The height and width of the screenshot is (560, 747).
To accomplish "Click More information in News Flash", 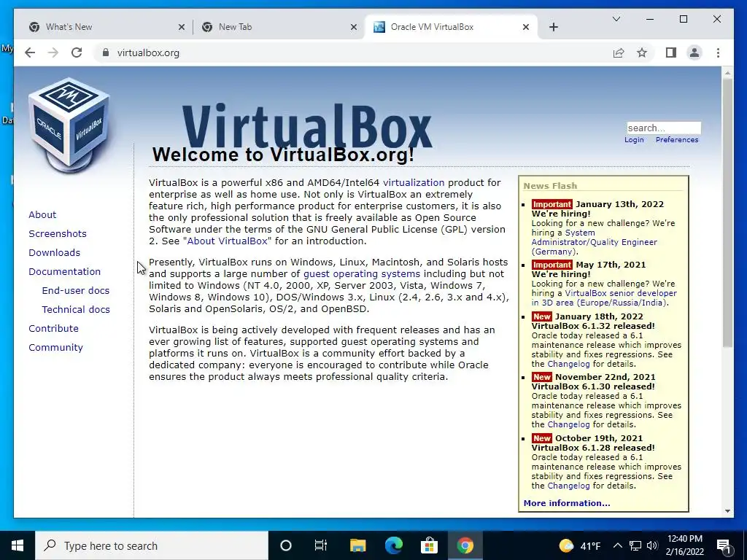I will pyautogui.click(x=566, y=503).
